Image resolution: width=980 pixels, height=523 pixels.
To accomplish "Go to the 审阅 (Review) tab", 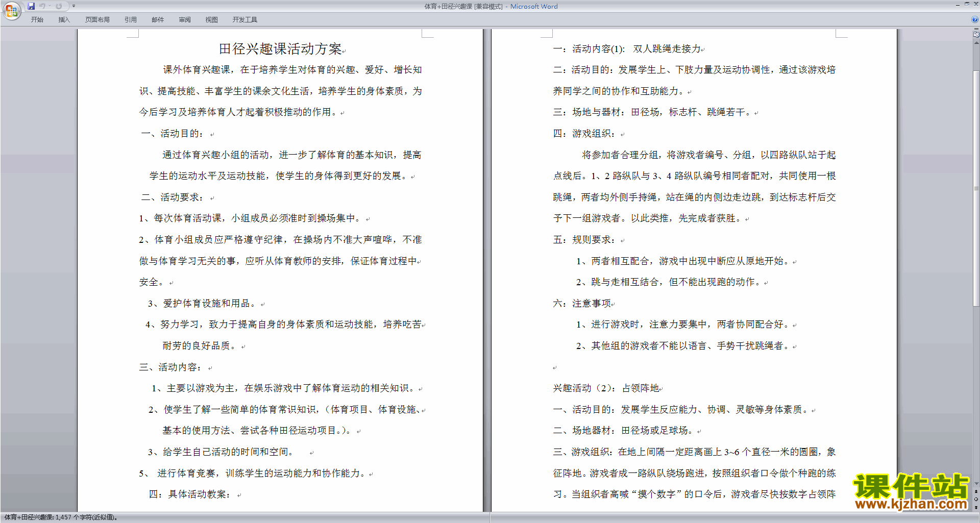I will [x=184, y=19].
